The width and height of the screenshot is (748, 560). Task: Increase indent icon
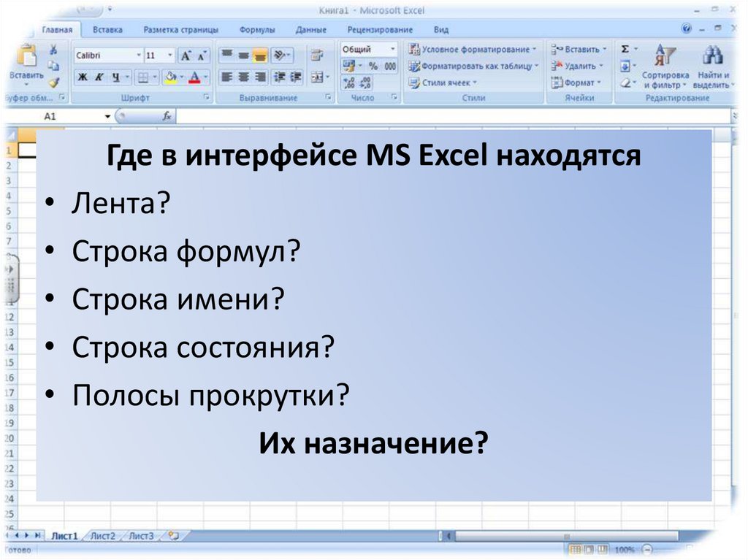click(296, 77)
